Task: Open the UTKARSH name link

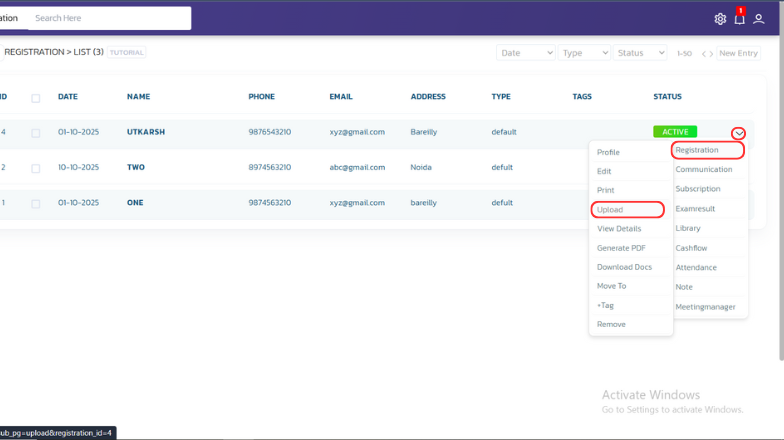Action: [146, 132]
